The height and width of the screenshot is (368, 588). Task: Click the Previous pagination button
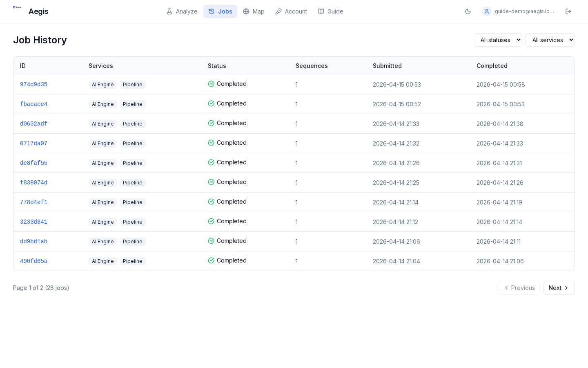[x=519, y=288]
